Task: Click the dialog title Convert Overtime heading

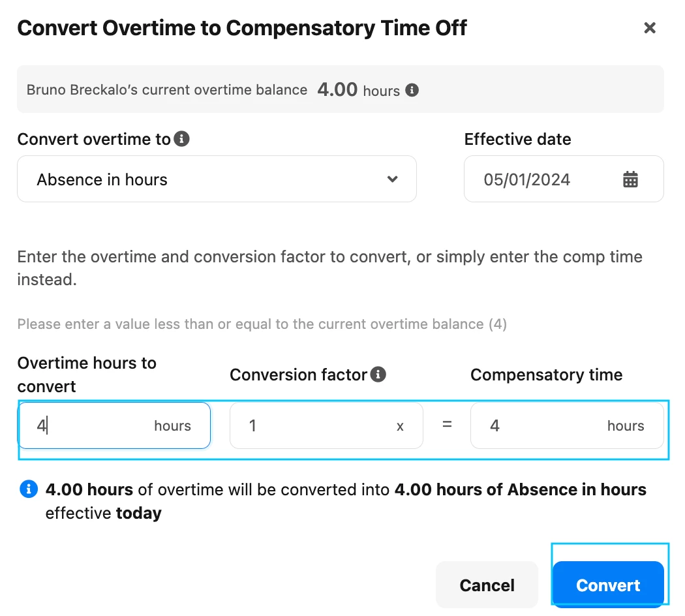Action: click(242, 29)
